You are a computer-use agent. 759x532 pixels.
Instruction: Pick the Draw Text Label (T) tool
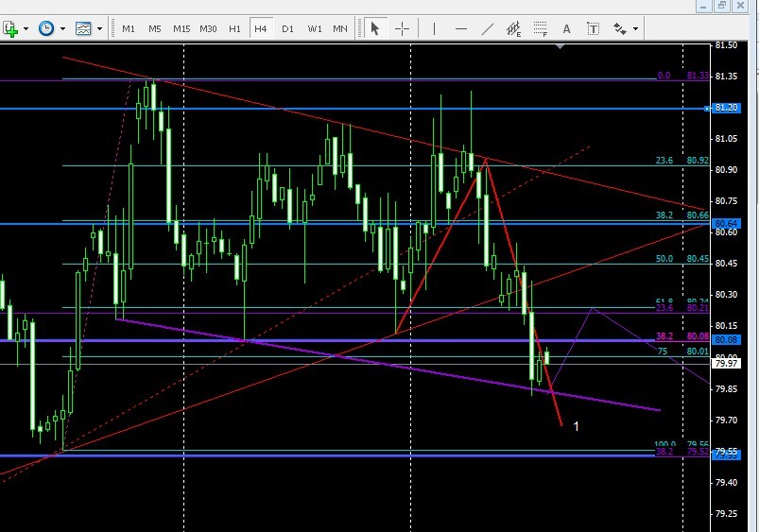tap(593, 29)
